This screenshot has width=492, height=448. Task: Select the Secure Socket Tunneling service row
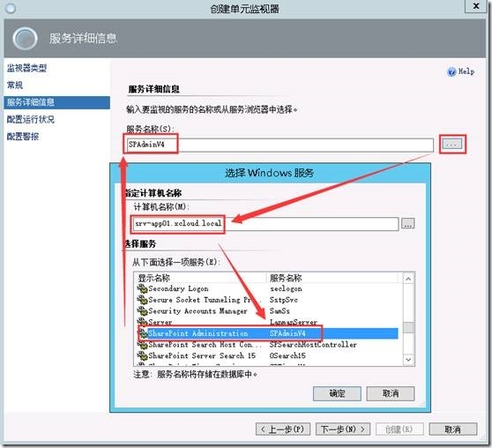(268, 300)
